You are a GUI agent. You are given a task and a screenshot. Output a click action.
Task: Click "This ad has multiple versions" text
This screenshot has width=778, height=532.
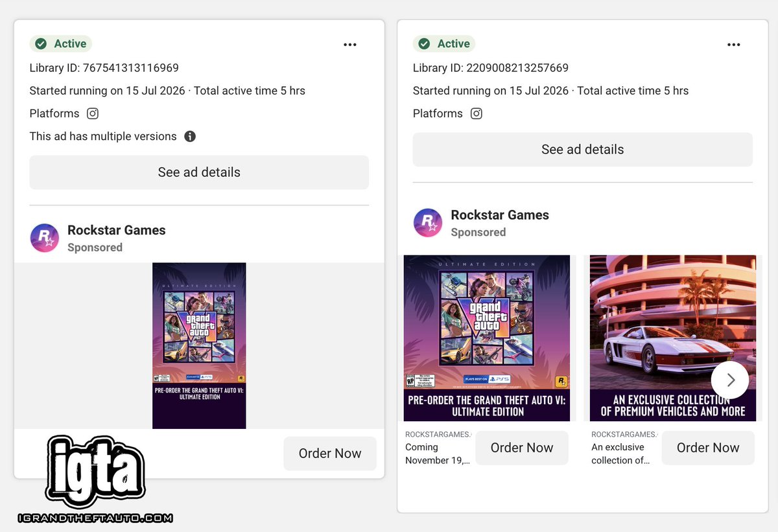103,136
